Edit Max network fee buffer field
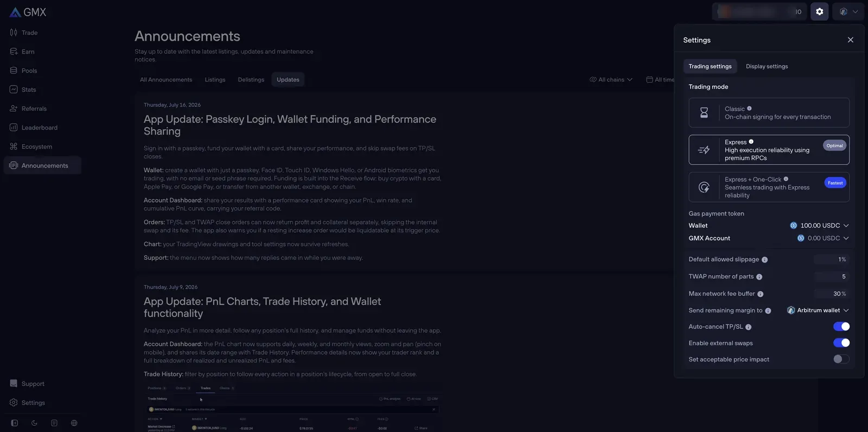The height and width of the screenshot is (432, 868). point(831,294)
